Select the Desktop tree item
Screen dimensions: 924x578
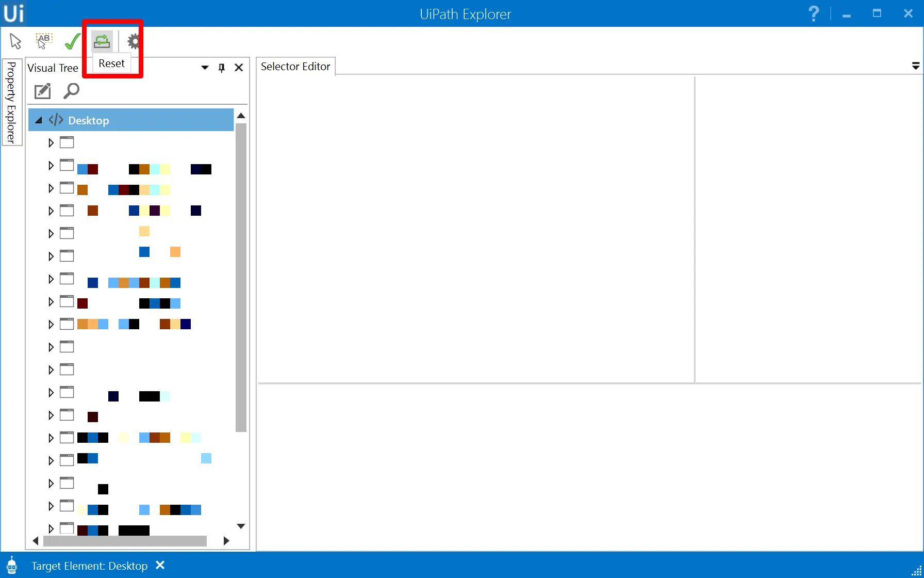coord(131,120)
